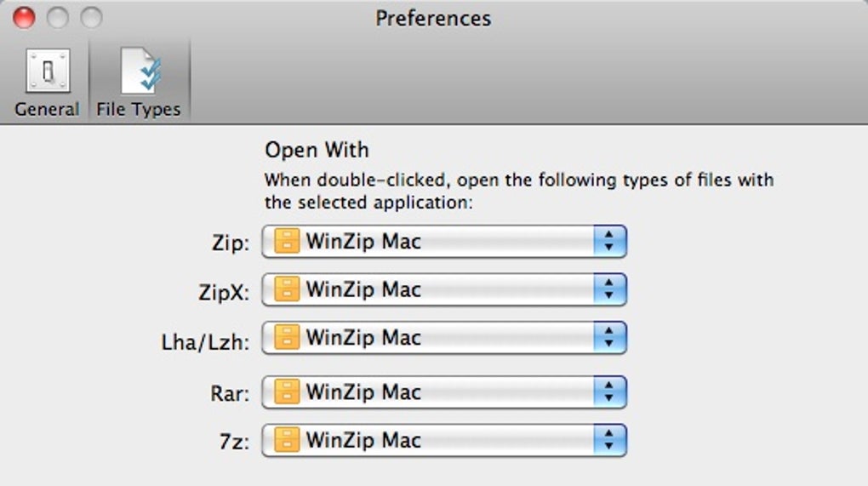This screenshot has width=868, height=486.
Task: Expand the 7z application dropdown arrows
Action: [608, 440]
